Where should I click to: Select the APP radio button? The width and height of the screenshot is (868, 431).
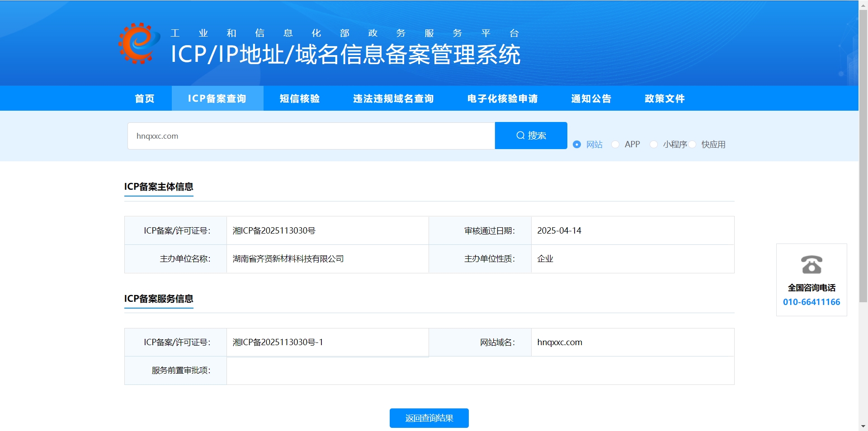pyautogui.click(x=615, y=145)
